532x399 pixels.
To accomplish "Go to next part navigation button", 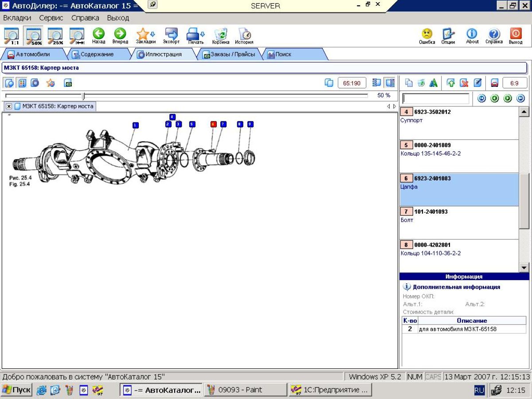I will [x=508, y=98].
